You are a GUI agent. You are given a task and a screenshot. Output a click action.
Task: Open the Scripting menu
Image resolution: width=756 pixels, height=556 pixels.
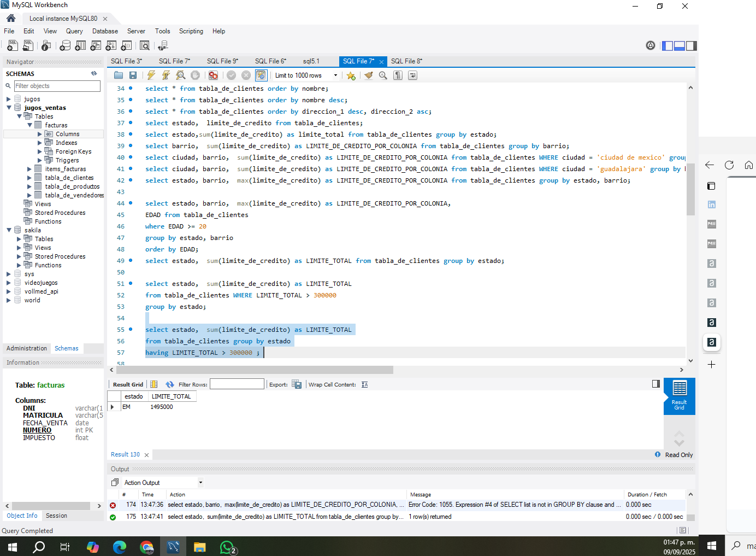tap(191, 31)
